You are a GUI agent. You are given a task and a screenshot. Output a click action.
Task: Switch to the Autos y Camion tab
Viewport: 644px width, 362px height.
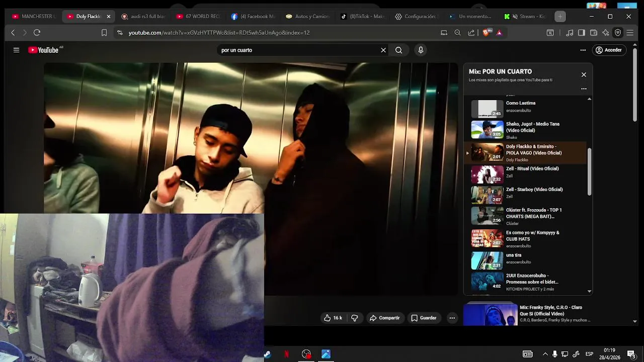pos(307,17)
